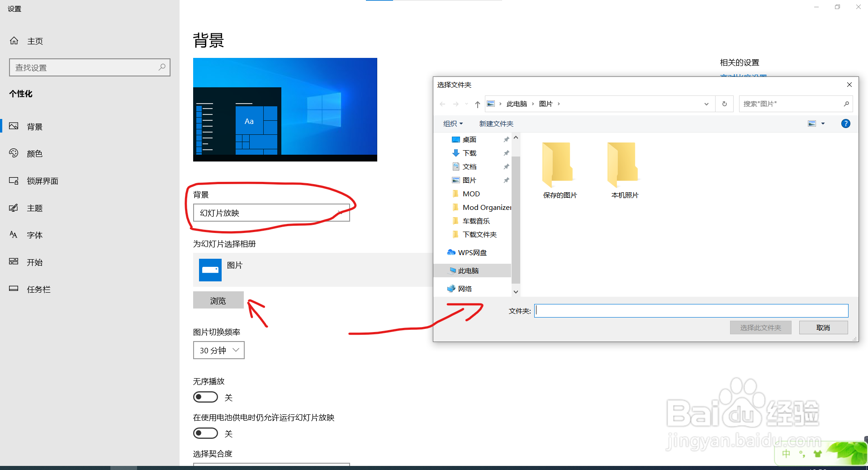Open view options arrow next to layout icon
Image resolution: width=868 pixels, height=470 pixels.
[823, 123]
